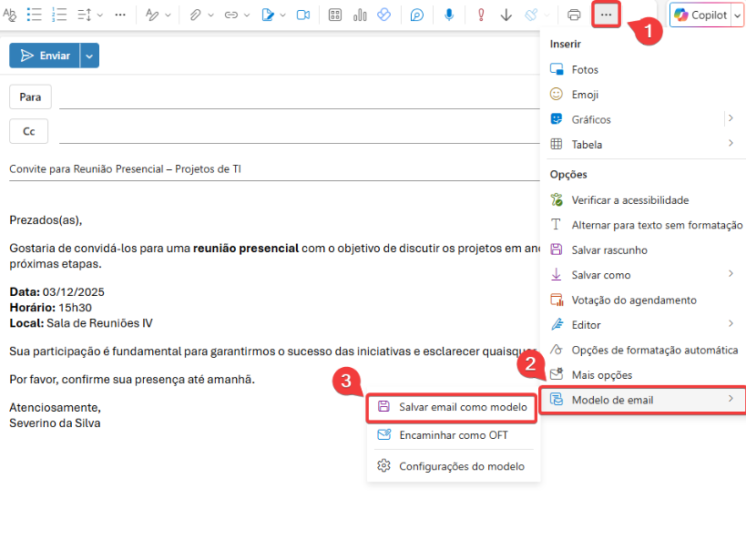Click the numbered list icon
Viewport: 746px width, 560px height.
(60, 15)
